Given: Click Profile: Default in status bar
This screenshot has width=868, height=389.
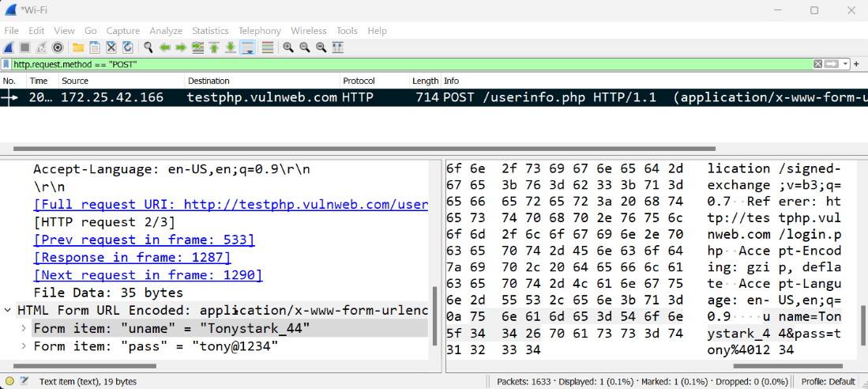Looking at the screenshot, I should click(x=829, y=381).
